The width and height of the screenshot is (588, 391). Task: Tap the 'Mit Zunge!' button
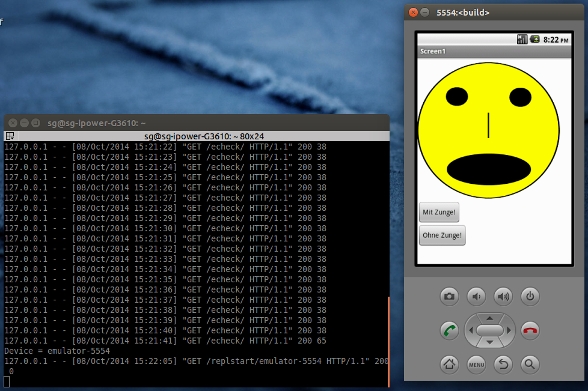(439, 212)
